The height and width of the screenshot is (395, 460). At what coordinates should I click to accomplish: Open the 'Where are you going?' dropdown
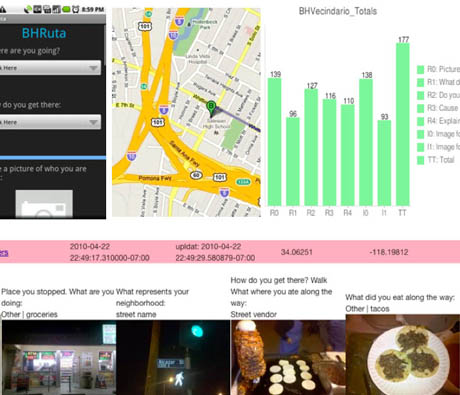[50, 68]
